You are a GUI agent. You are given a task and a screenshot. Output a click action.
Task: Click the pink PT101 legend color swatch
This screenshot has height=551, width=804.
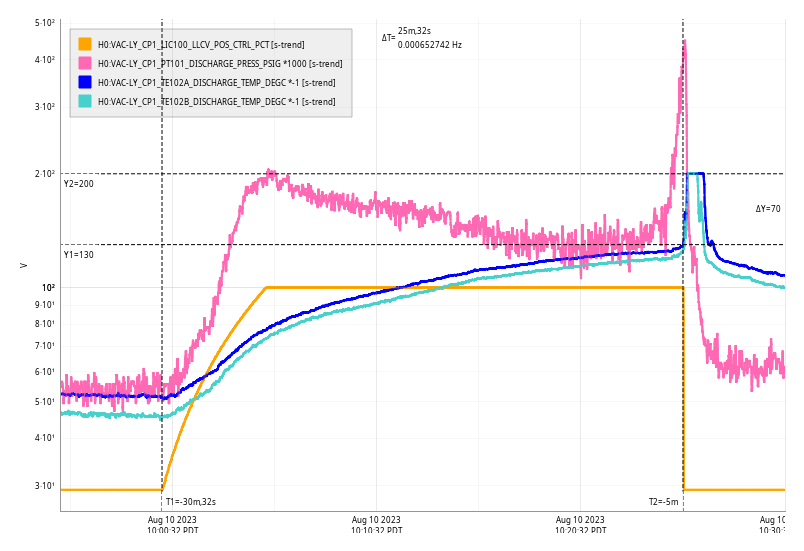[x=85, y=63]
